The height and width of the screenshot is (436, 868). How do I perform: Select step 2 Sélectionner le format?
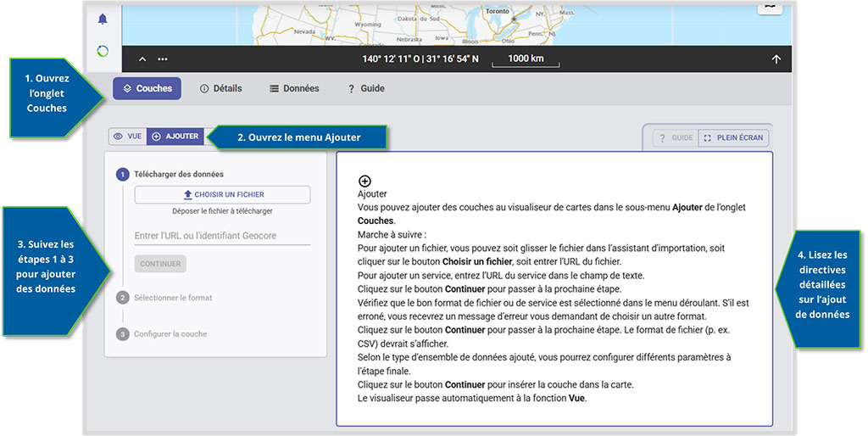[x=164, y=298]
